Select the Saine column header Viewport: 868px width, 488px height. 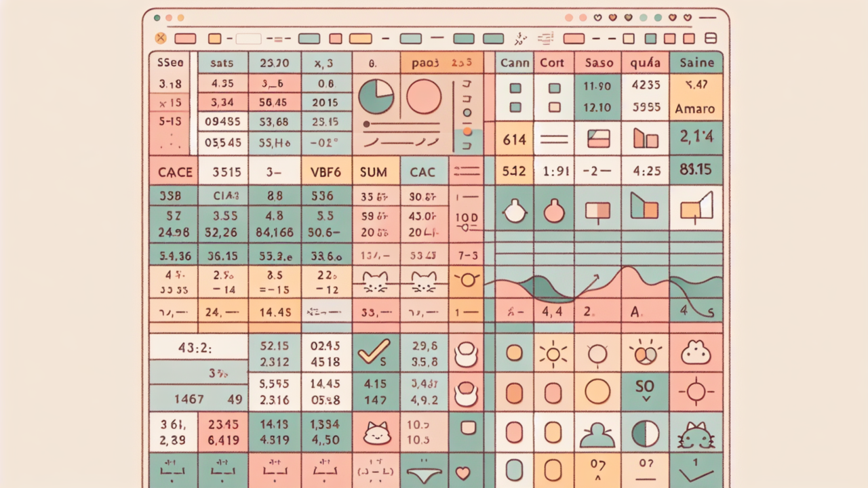pyautogui.click(x=696, y=63)
